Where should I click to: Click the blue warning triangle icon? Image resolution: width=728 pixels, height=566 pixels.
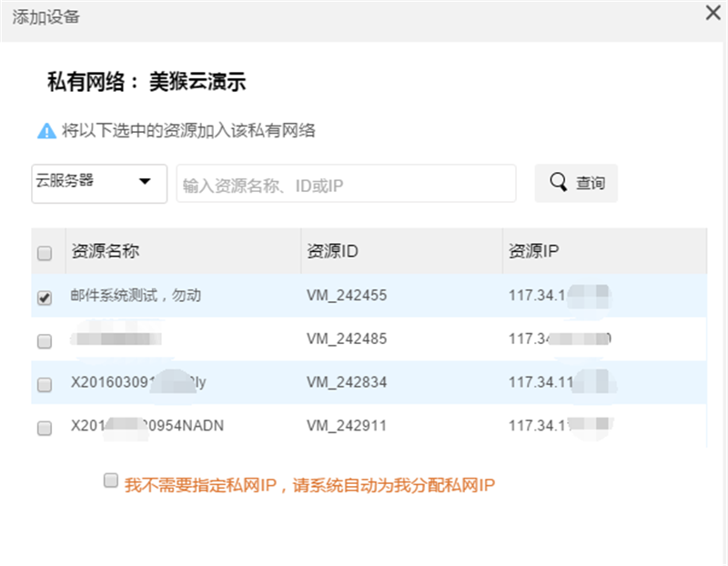(x=46, y=131)
